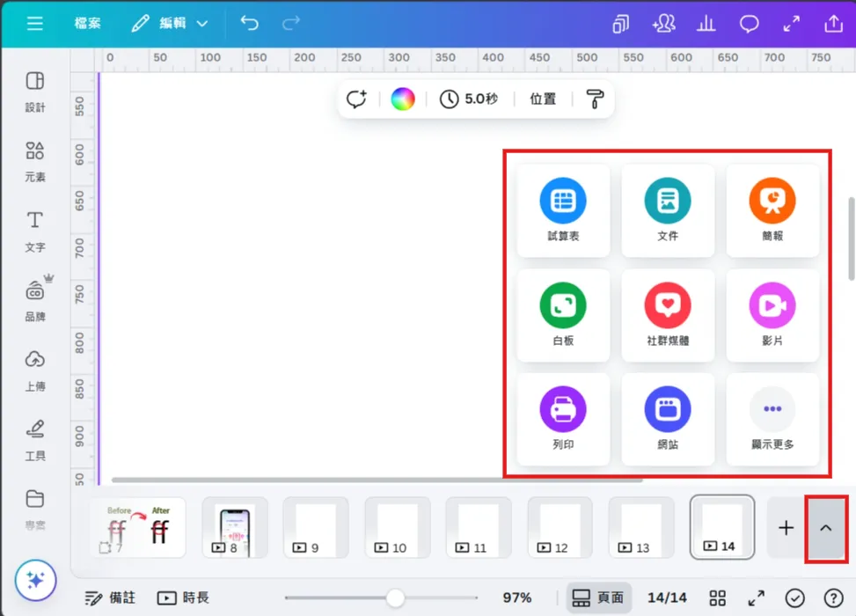Image resolution: width=856 pixels, height=616 pixels.
Task: Create a 簡報 presentation design
Action: click(772, 210)
